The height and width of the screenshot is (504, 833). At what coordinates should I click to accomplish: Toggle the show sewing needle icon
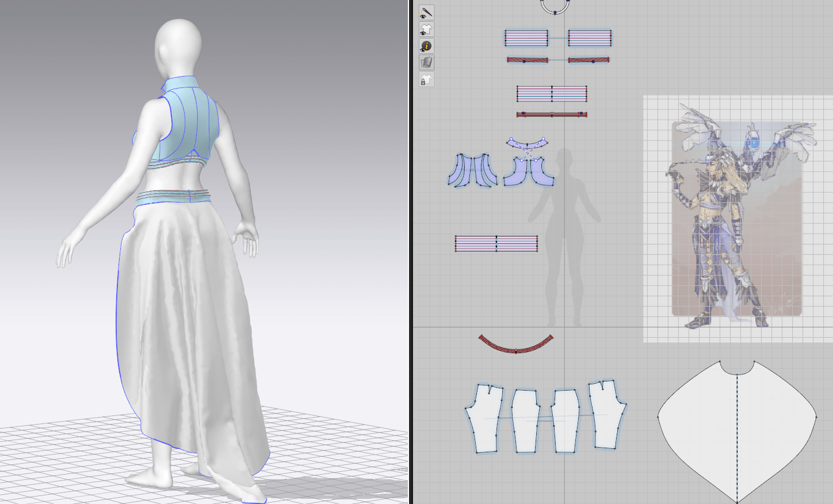point(426,12)
